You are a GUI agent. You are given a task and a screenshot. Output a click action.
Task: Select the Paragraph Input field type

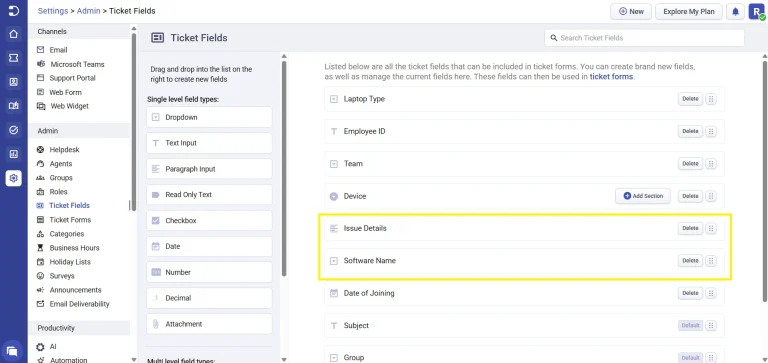[x=209, y=169]
